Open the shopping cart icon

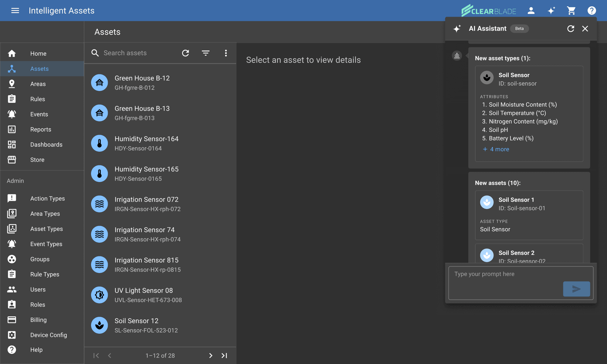571,11
